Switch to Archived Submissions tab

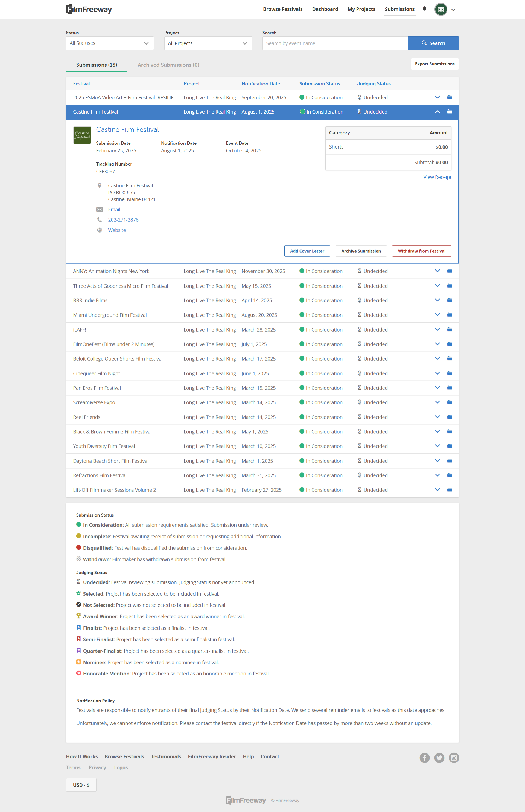point(168,65)
